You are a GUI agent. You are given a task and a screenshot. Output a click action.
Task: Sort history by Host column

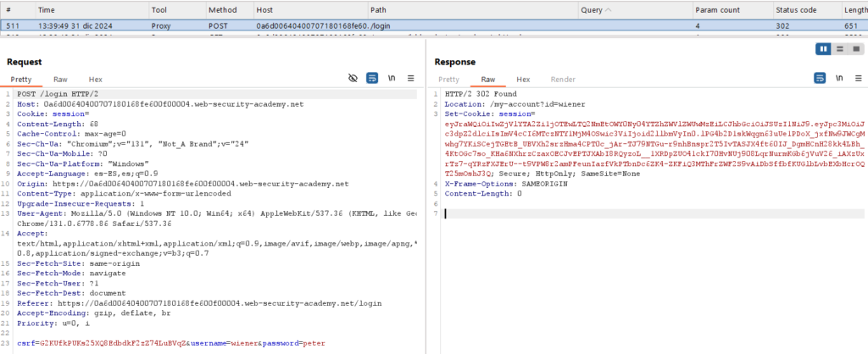pos(310,10)
